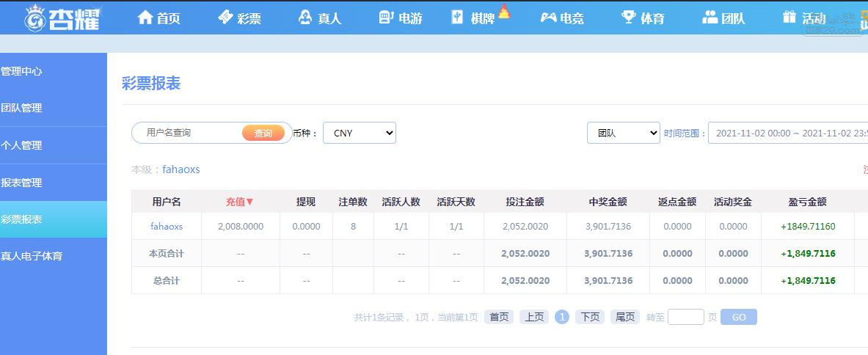Viewport: 868px width, 355px height.
Task: Open the 团队 scope dropdown
Action: (x=624, y=133)
